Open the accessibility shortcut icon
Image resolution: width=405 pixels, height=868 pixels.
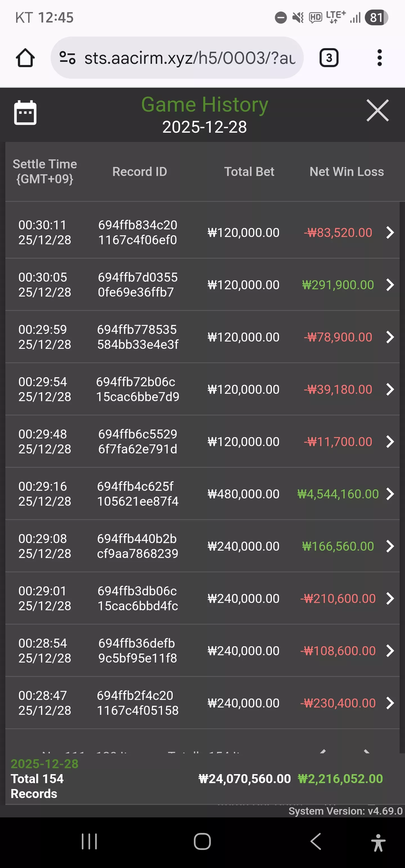coord(378,842)
